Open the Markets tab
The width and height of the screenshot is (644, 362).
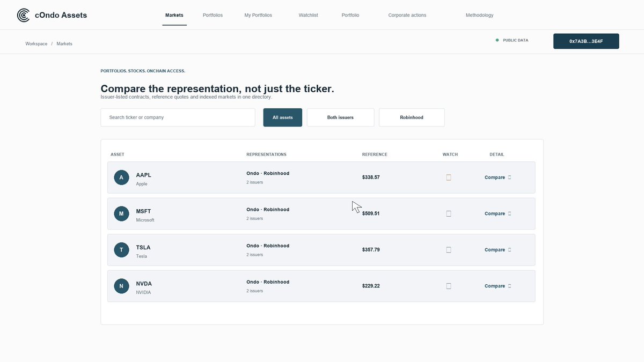174,15
